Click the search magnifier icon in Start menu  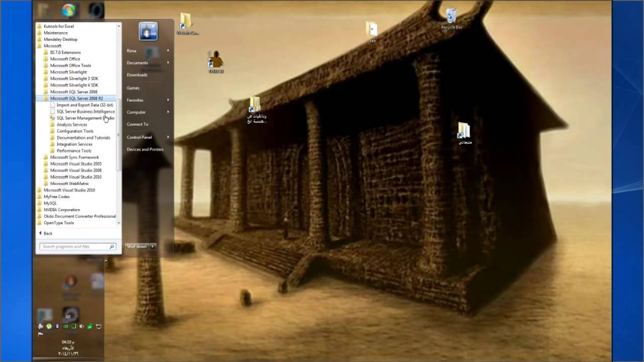click(x=112, y=246)
